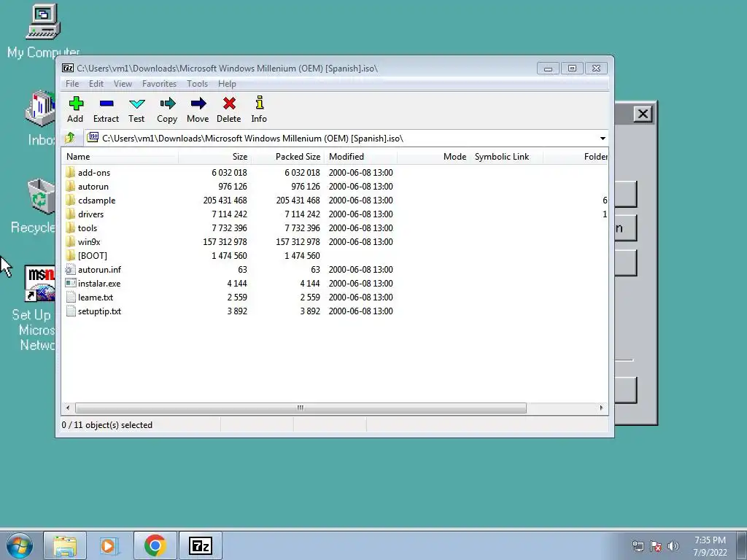Click the Action Center flag icon

point(656,546)
